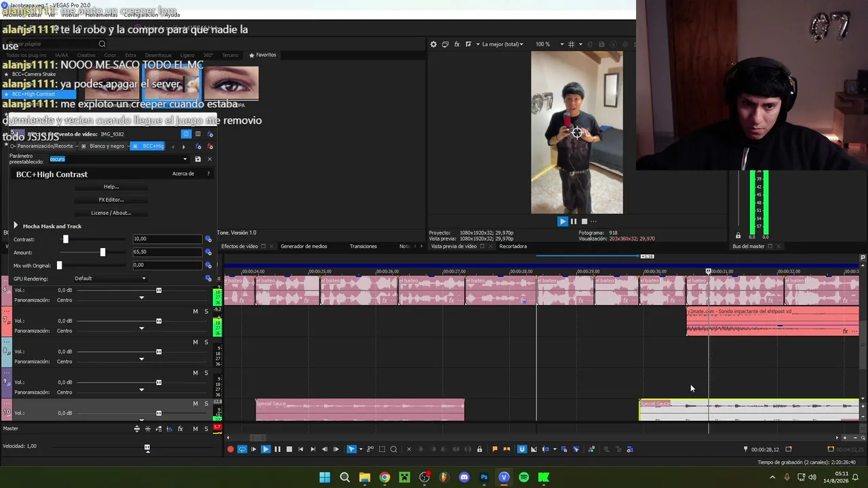Toggle the 'Blanco y negro' effect checkbox in chain

[x=83, y=146]
